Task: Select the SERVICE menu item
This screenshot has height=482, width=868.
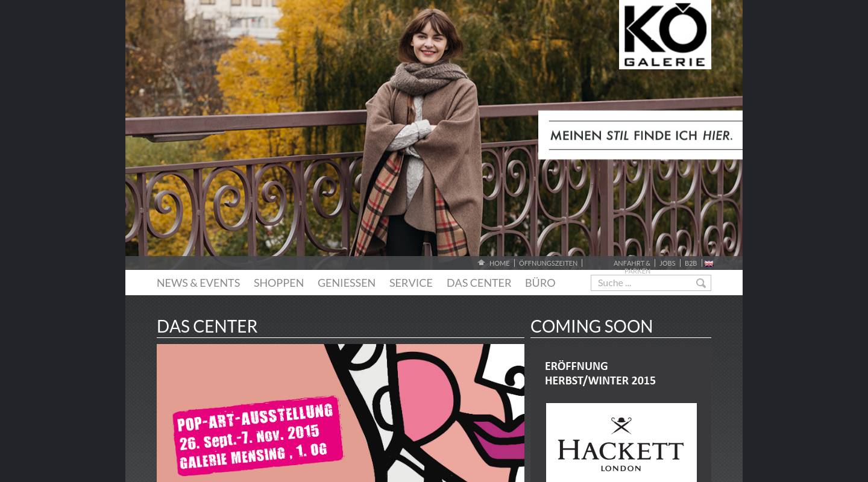Action: (411, 283)
